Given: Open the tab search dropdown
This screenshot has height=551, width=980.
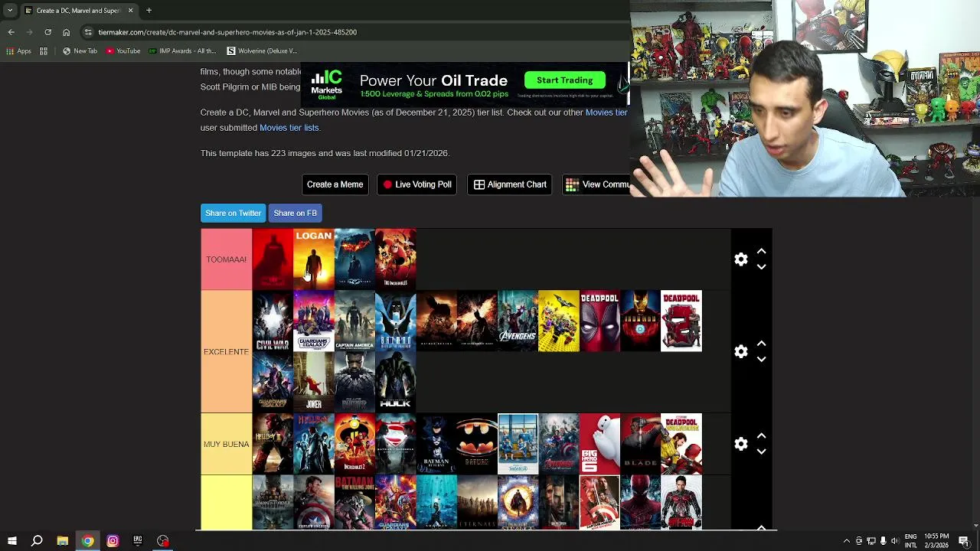Looking at the screenshot, I should pos(9,11).
